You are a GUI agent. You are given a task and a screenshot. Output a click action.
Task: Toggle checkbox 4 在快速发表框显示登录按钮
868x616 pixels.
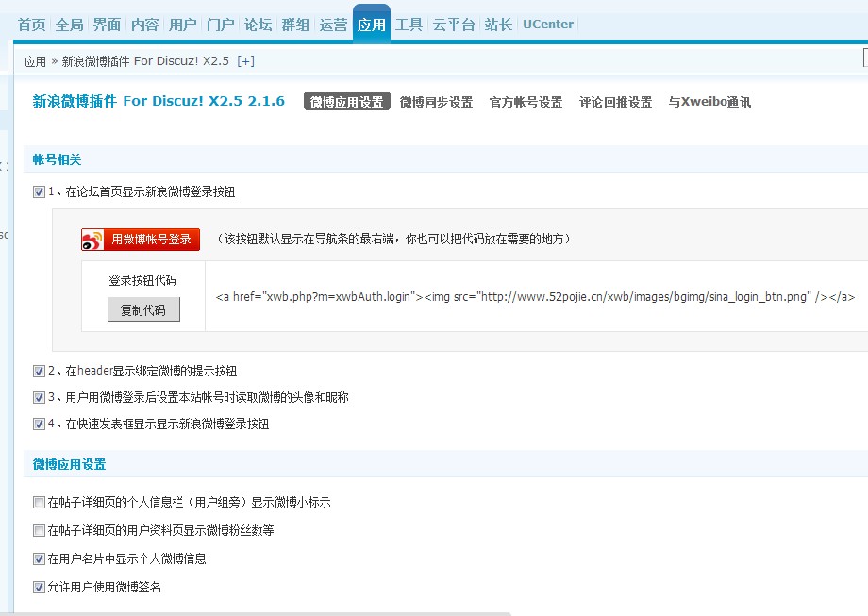(x=39, y=424)
